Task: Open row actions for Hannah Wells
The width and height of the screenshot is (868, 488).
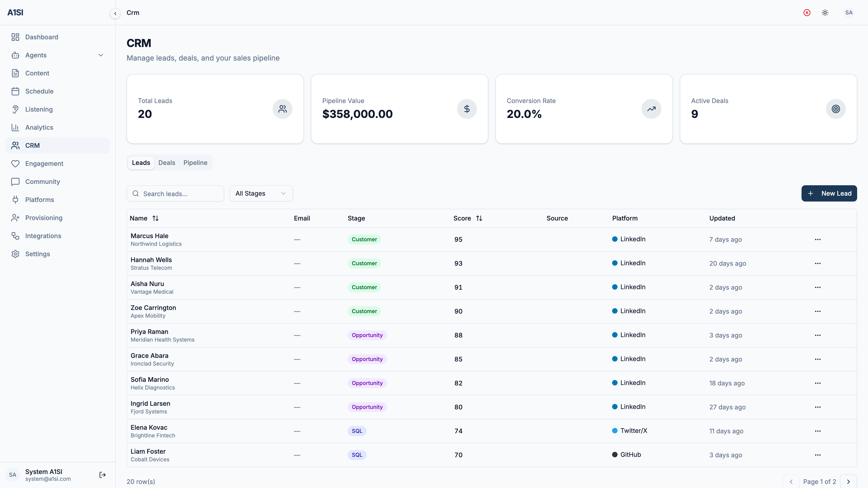Action: pos(818,263)
